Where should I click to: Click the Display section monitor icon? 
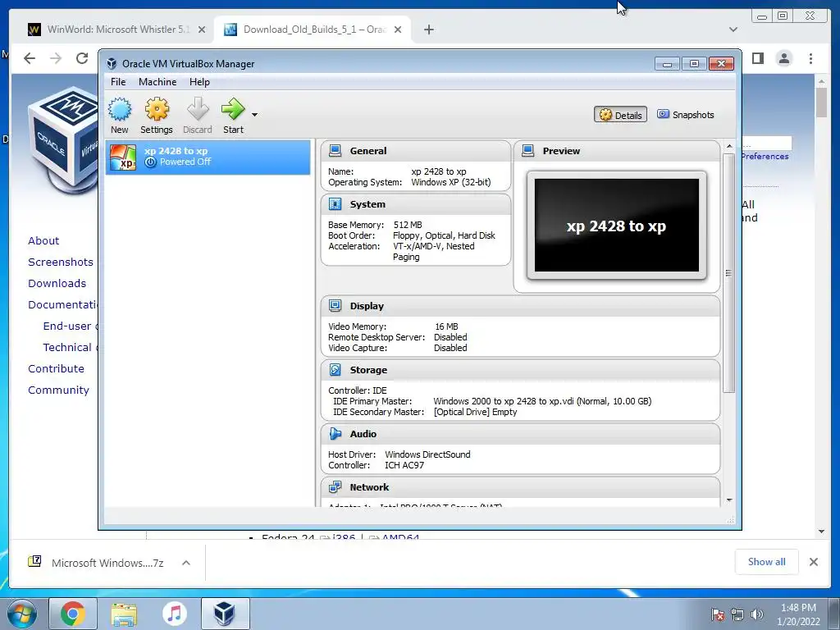[x=336, y=306]
